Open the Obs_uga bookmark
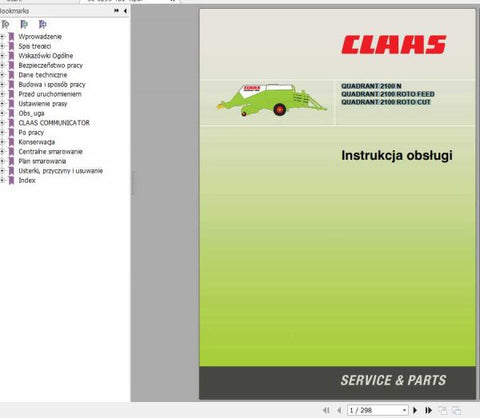 [31, 113]
